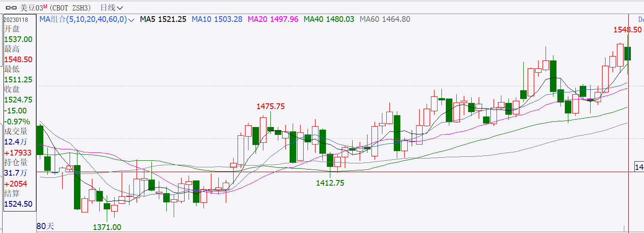The width and height of the screenshot is (644, 233).
Task: Select the MA40 1480.03 legend
Action: [329, 19]
